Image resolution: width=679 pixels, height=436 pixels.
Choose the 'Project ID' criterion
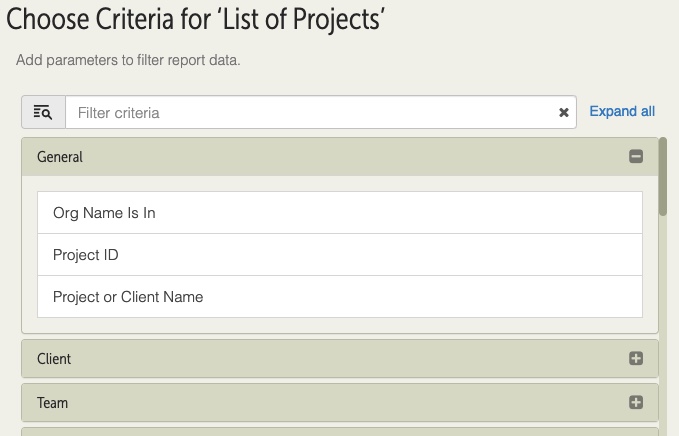(340, 255)
